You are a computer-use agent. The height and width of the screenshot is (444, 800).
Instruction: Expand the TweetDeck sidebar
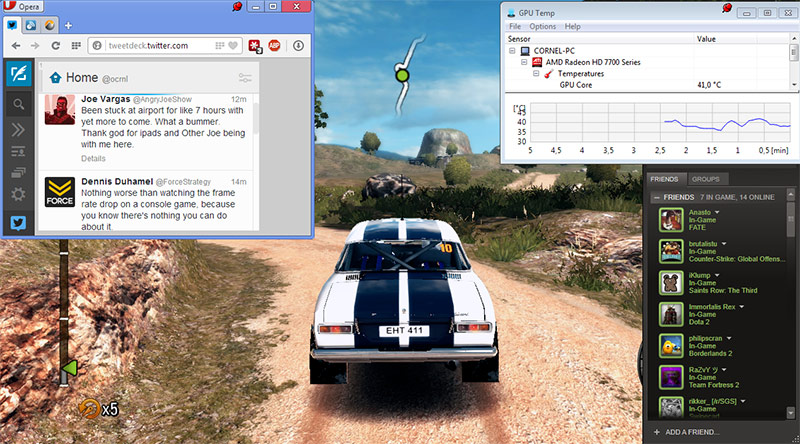[18, 130]
